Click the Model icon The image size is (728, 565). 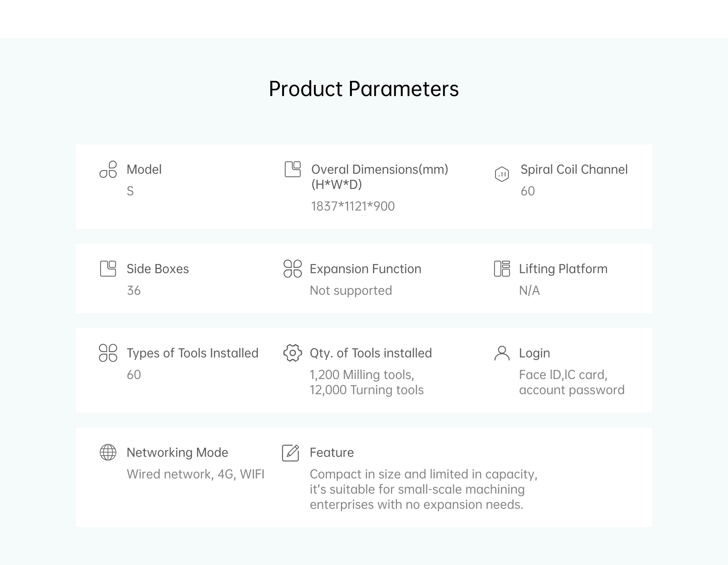click(108, 169)
